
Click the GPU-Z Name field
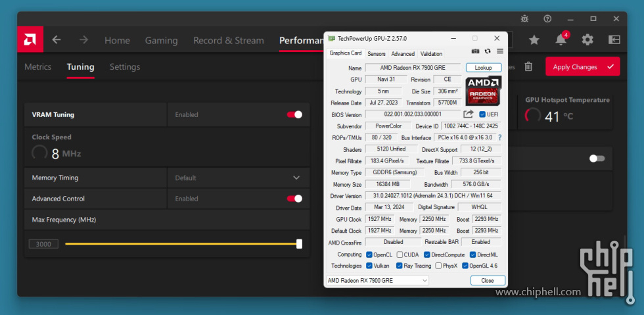tap(413, 68)
